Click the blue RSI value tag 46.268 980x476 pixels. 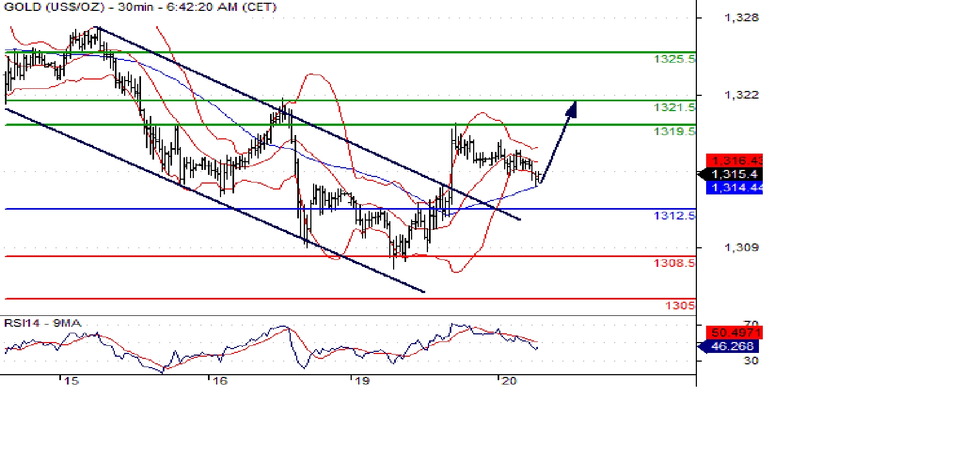coord(732,346)
